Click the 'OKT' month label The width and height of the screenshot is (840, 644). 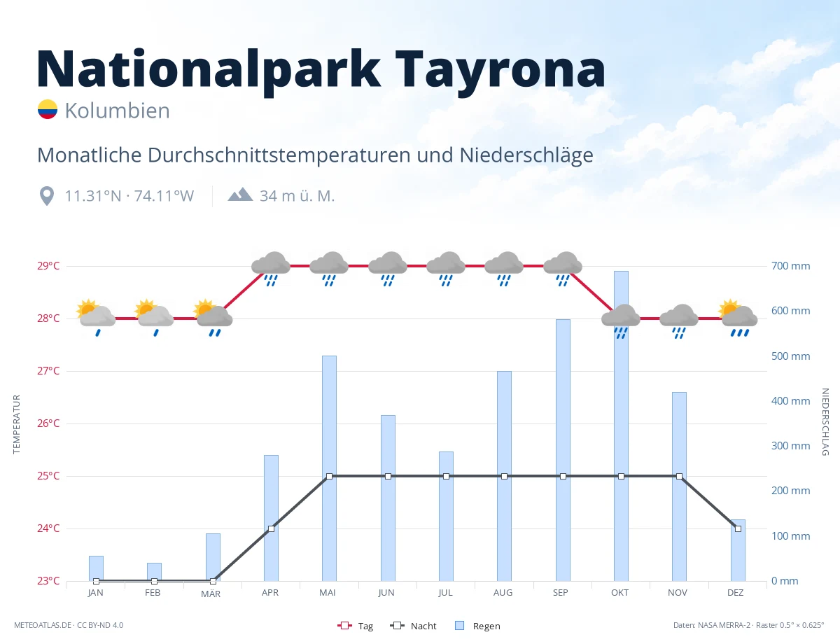pos(619,593)
